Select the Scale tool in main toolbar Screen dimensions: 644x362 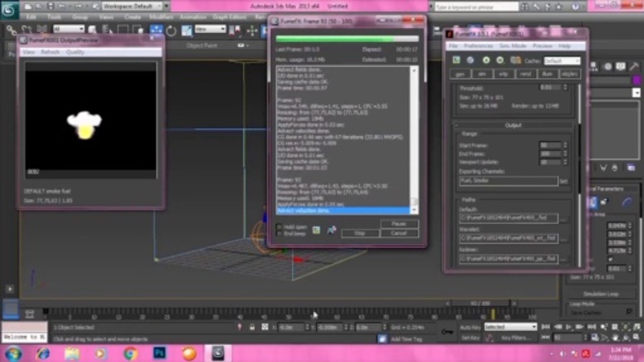coord(186,31)
